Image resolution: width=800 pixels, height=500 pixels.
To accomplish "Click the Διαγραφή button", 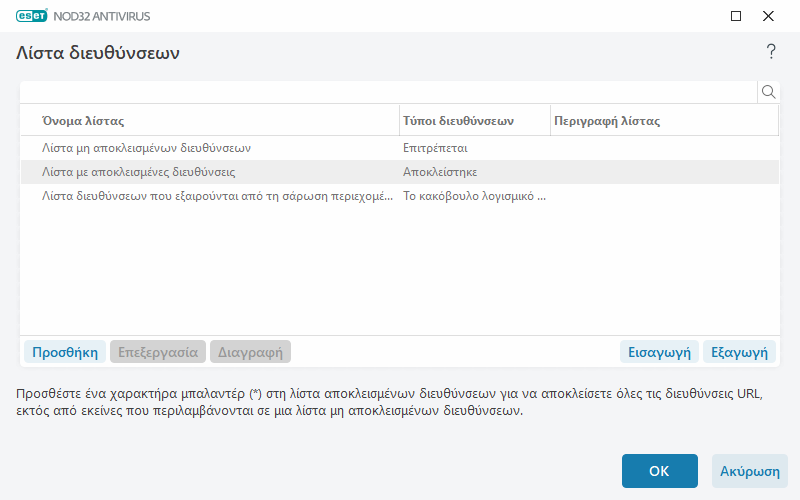I will (250, 352).
